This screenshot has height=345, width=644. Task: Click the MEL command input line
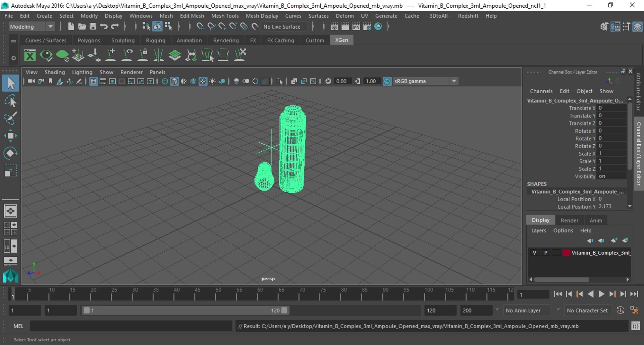pyautogui.click(x=131, y=326)
